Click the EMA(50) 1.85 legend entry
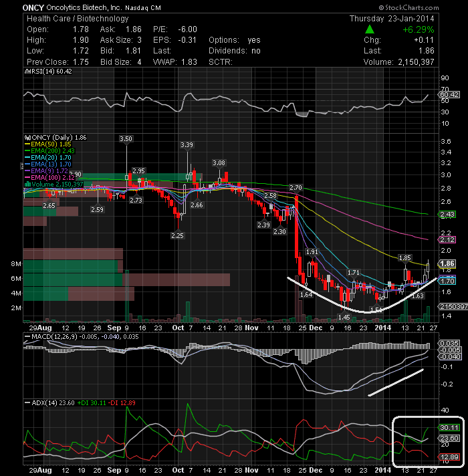Screen dimensions: 468x476 (x=47, y=144)
